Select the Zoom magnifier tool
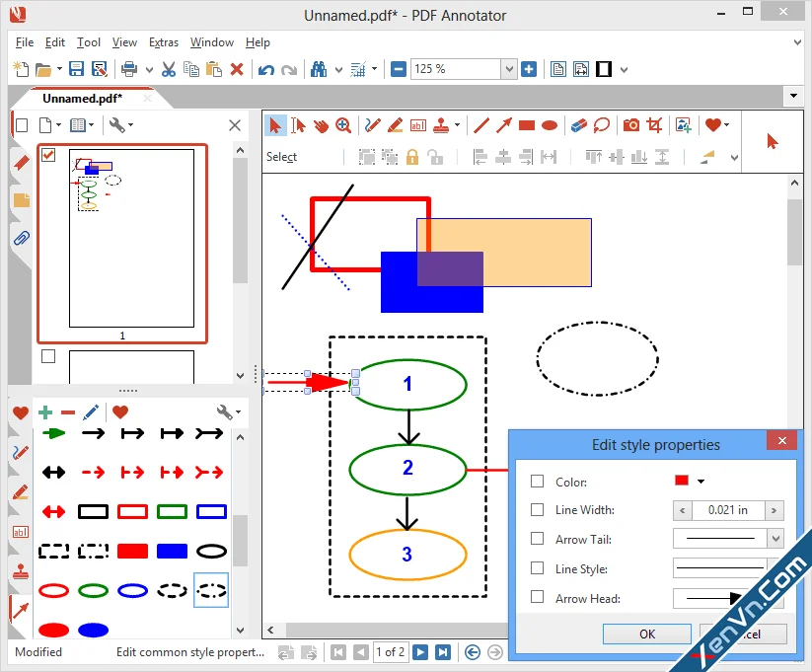Image resolution: width=812 pixels, height=672 pixels. click(343, 125)
